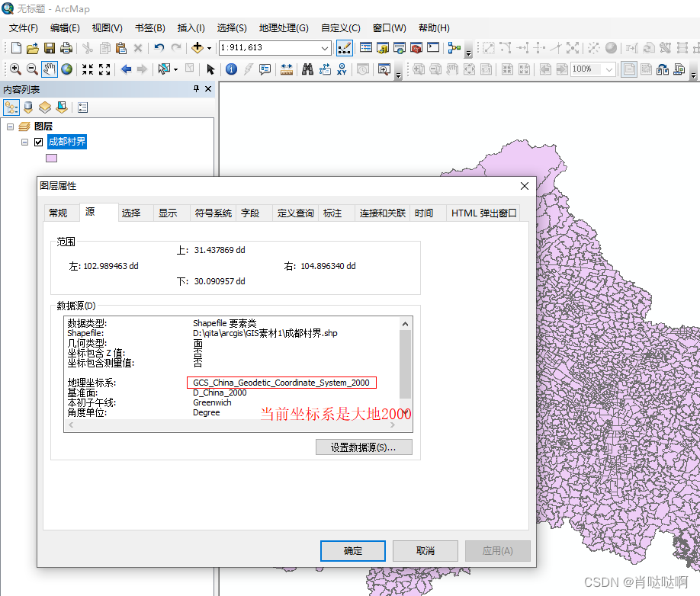
Task: Open the Python window icon
Action: click(x=433, y=47)
